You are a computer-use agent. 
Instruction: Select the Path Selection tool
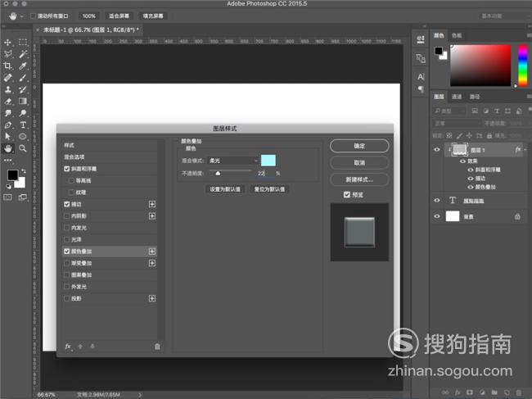click(x=7, y=137)
